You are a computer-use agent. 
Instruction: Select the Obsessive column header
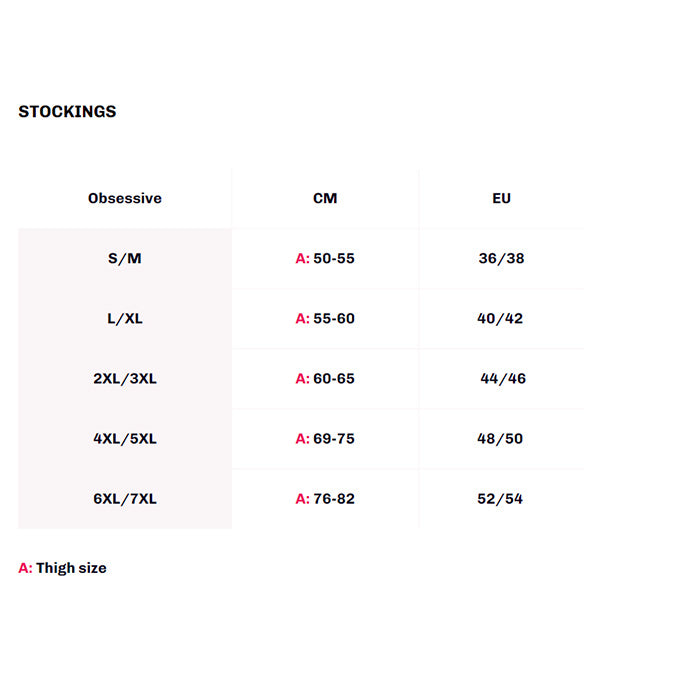(125, 198)
